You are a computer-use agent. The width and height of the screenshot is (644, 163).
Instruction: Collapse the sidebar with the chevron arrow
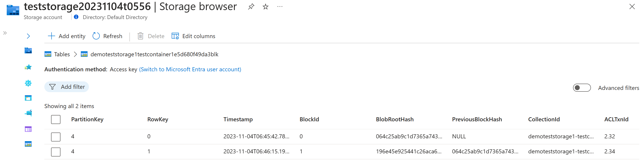click(x=28, y=36)
